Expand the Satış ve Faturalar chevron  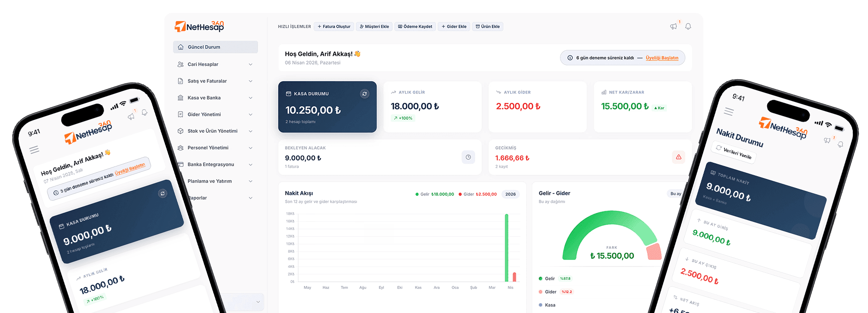click(x=250, y=81)
